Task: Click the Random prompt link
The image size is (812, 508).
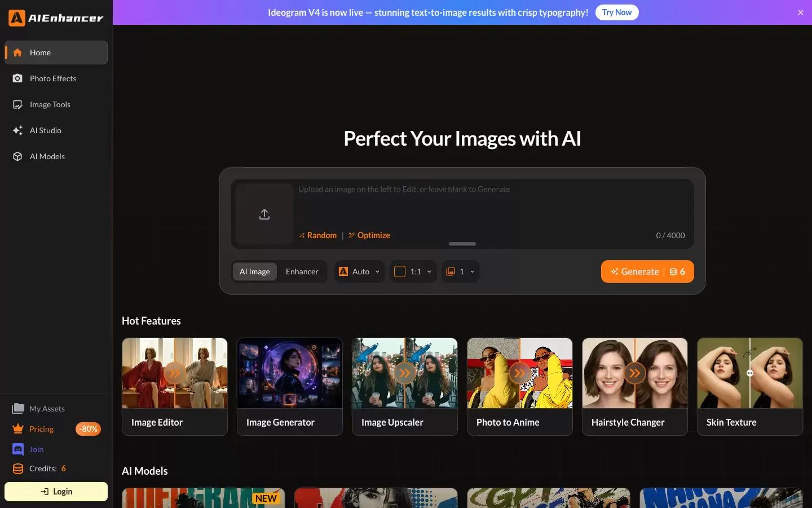Action: pos(317,235)
